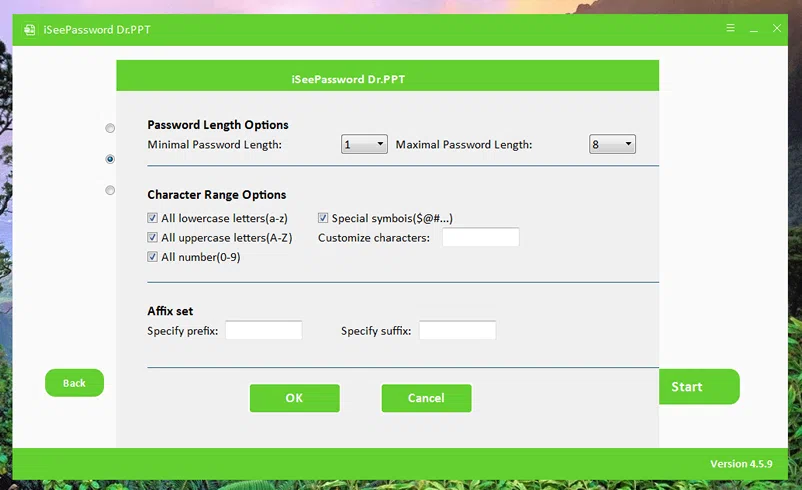Hit the green Start button
802x490 pixels.
698,387
